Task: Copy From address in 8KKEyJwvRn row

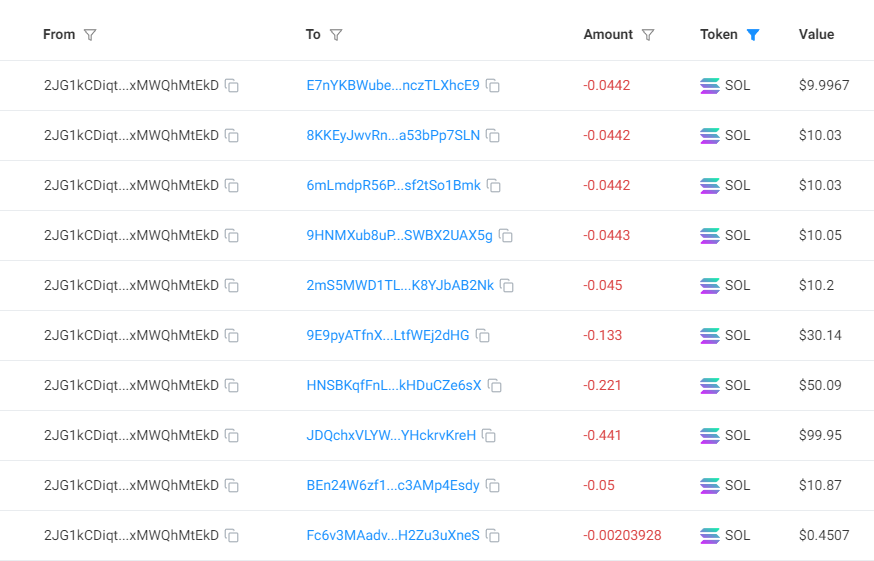Action: [x=232, y=136]
